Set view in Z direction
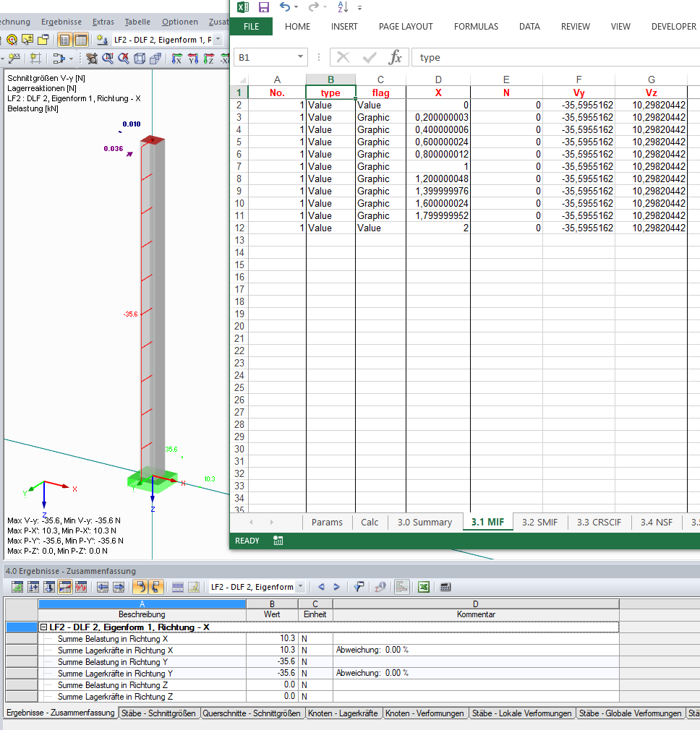Screen dimensions: 700x730 coord(209,59)
